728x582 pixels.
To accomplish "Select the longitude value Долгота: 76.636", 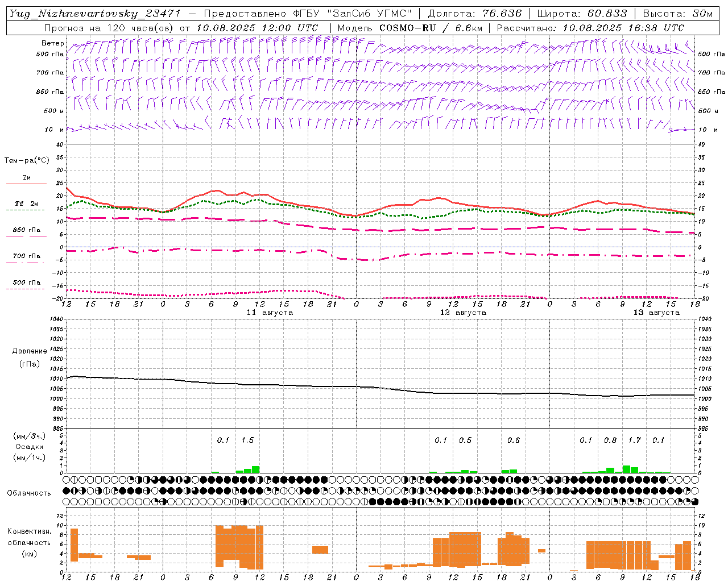I will (x=475, y=14).
